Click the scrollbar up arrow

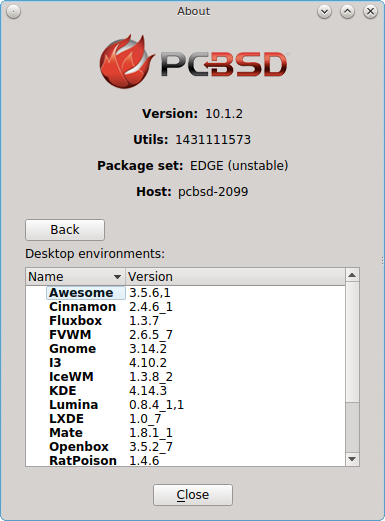(352, 275)
